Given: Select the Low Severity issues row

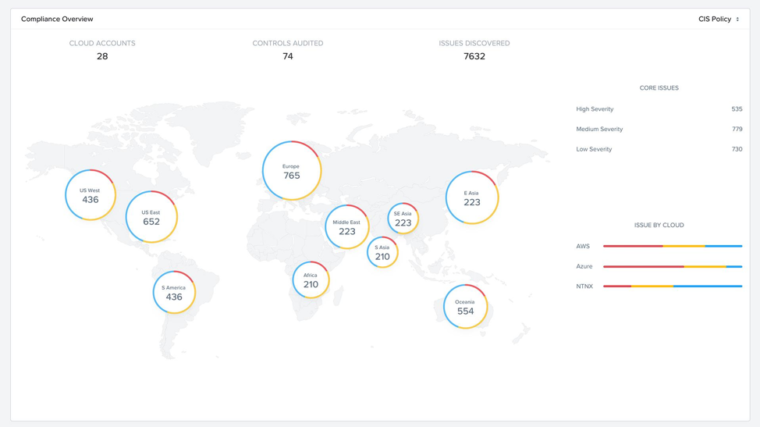Looking at the screenshot, I should (659, 149).
